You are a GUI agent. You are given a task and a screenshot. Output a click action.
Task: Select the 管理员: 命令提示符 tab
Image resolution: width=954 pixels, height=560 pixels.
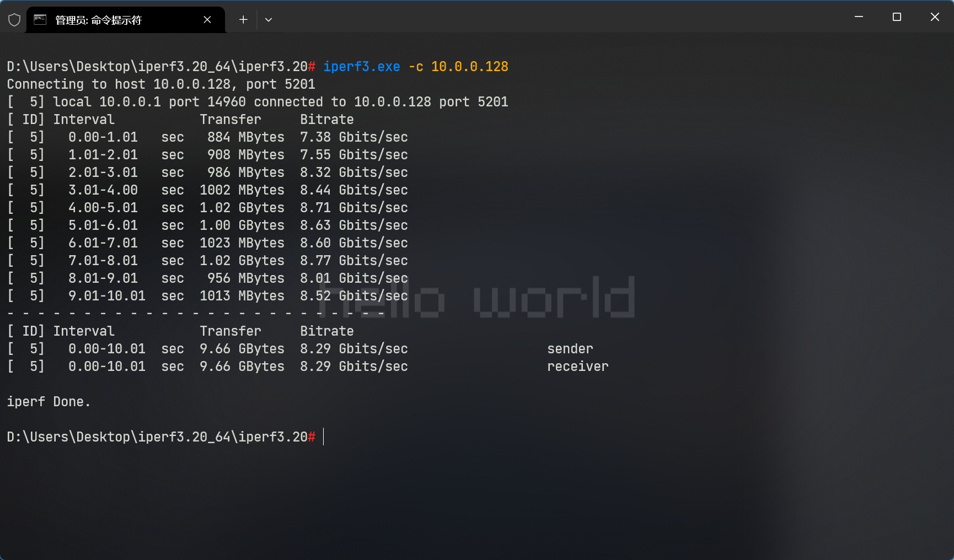click(x=110, y=20)
